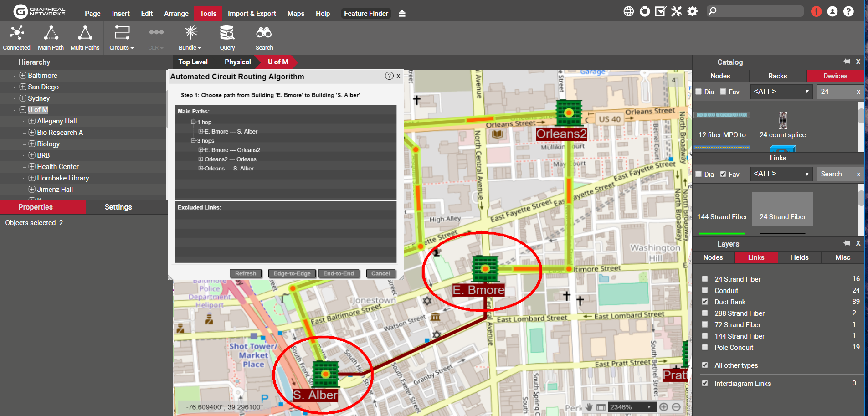Screen dimensions: 868x416
Task: Expand the Baltimore hierarchy node
Action: pos(23,76)
